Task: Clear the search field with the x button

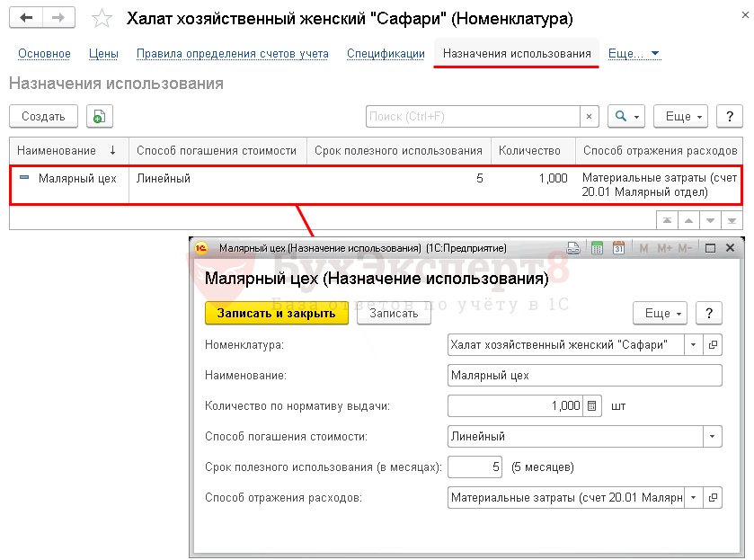Action: tap(589, 117)
